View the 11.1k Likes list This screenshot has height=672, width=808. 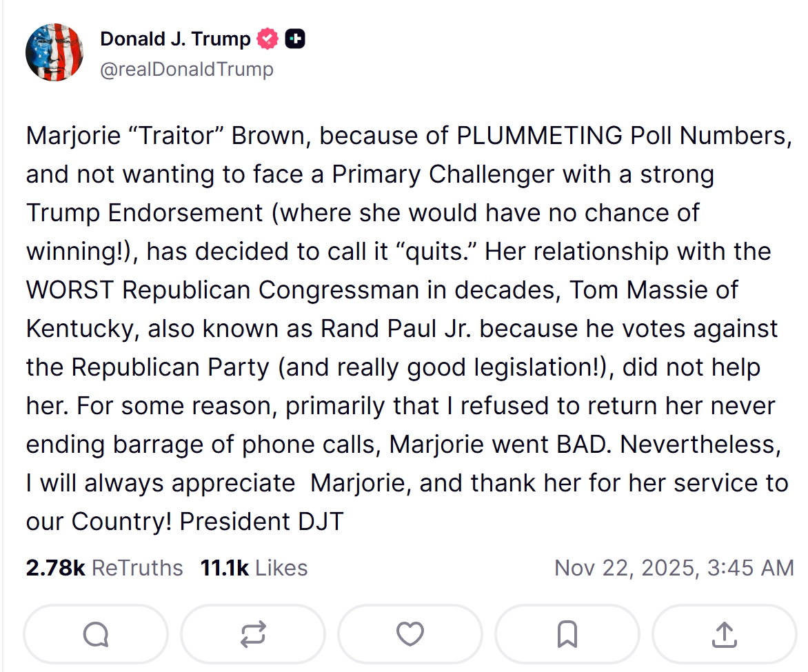[254, 568]
